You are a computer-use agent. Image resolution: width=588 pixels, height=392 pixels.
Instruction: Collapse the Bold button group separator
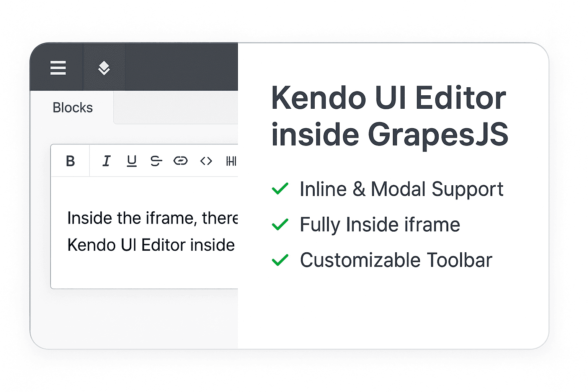coord(90,161)
